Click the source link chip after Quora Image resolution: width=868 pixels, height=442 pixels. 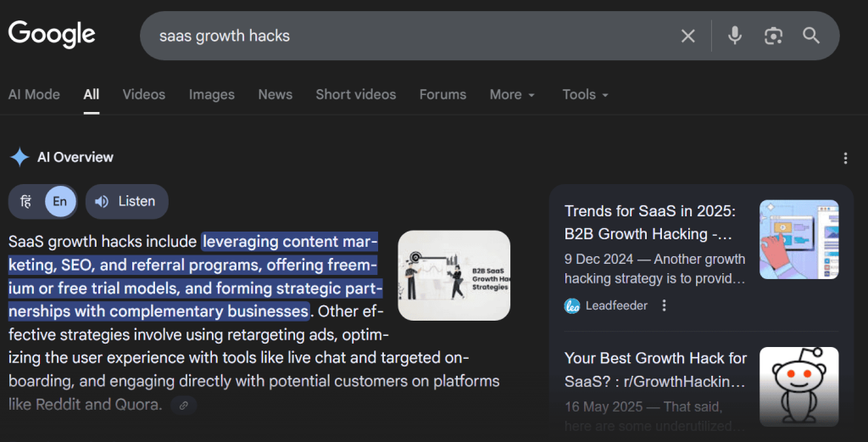click(184, 406)
